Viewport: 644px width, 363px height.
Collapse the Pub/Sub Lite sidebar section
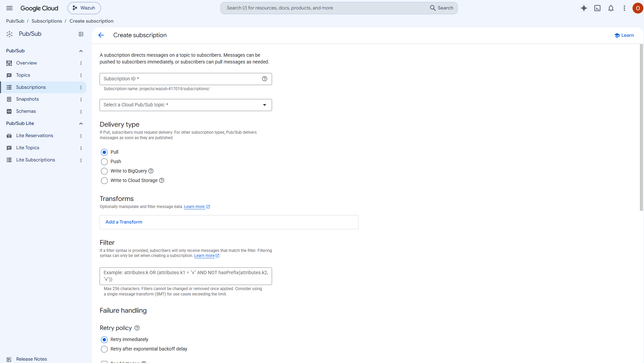(81, 124)
